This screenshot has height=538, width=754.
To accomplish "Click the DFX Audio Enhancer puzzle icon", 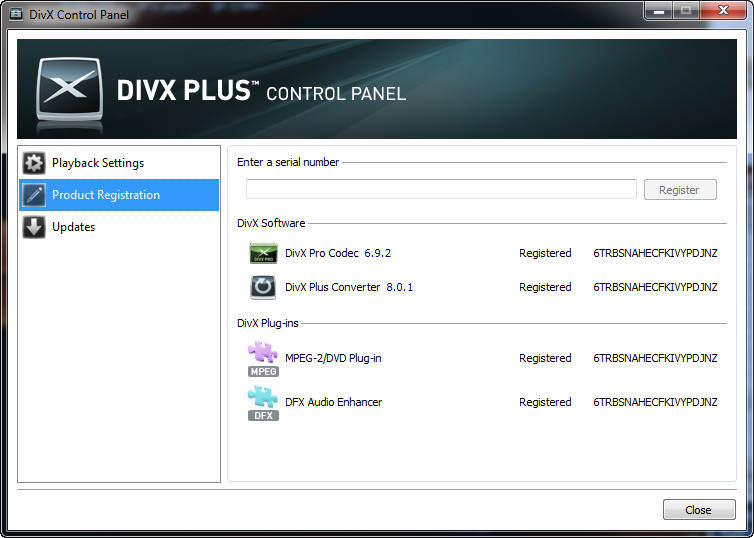I will point(263,403).
